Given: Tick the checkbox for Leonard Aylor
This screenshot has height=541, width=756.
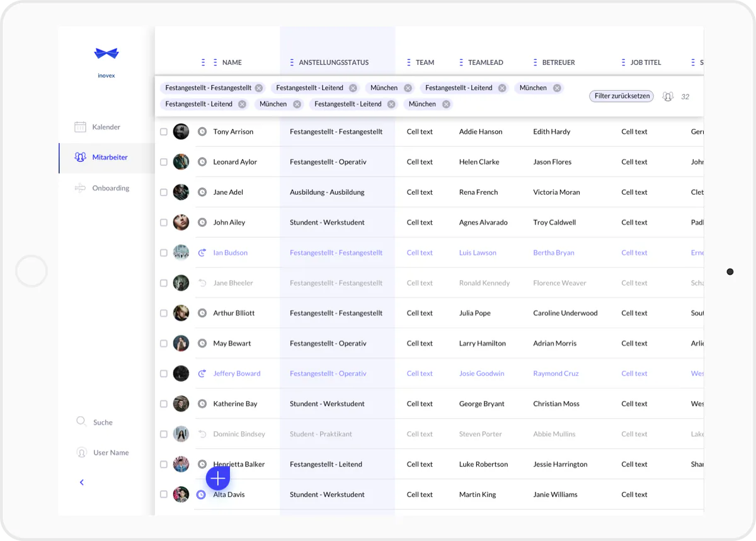Looking at the screenshot, I should [164, 162].
